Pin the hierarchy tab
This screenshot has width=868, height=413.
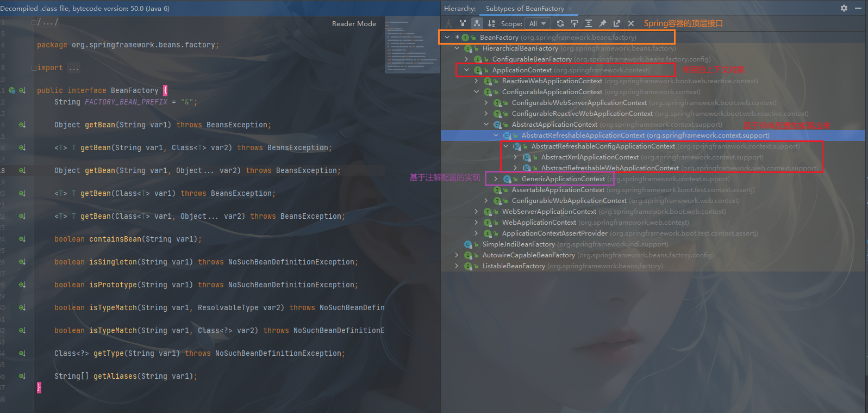tap(603, 23)
